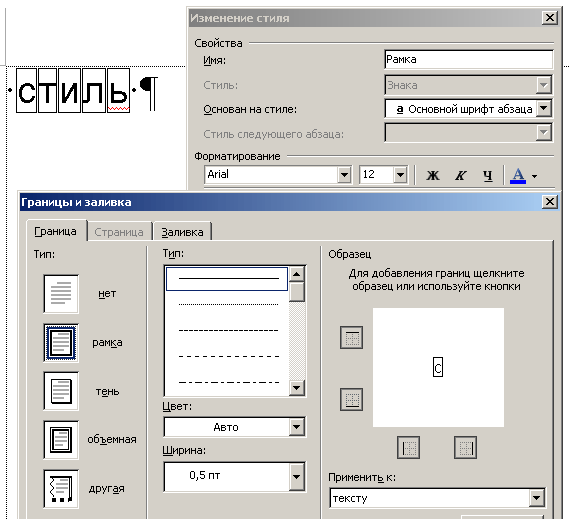
Task: Choose the 'рамка' box border icon
Action: [x=61, y=343]
